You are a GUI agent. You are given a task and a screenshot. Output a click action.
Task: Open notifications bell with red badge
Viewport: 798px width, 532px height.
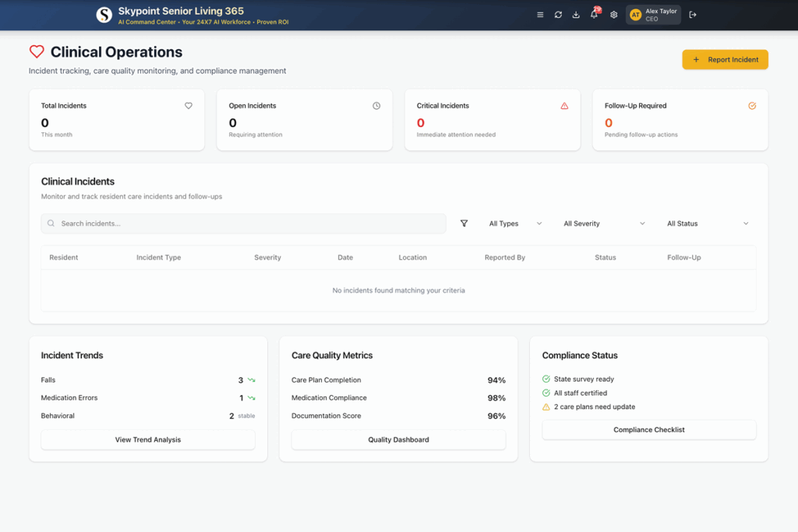pos(595,14)
